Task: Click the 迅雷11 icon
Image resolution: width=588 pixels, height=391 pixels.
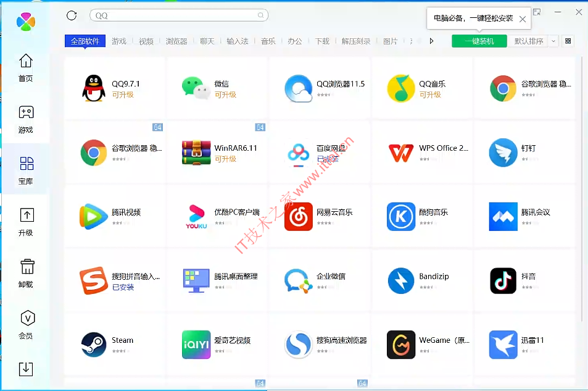Action: coord(503,345)
